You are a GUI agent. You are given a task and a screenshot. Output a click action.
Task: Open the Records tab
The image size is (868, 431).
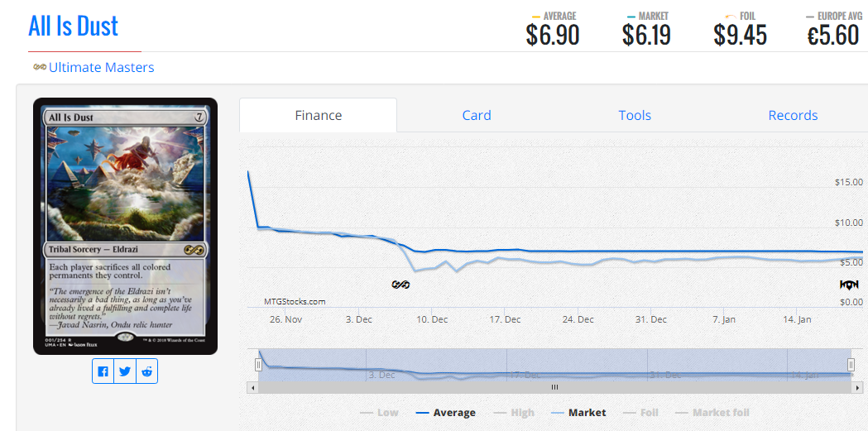[793, 115]
